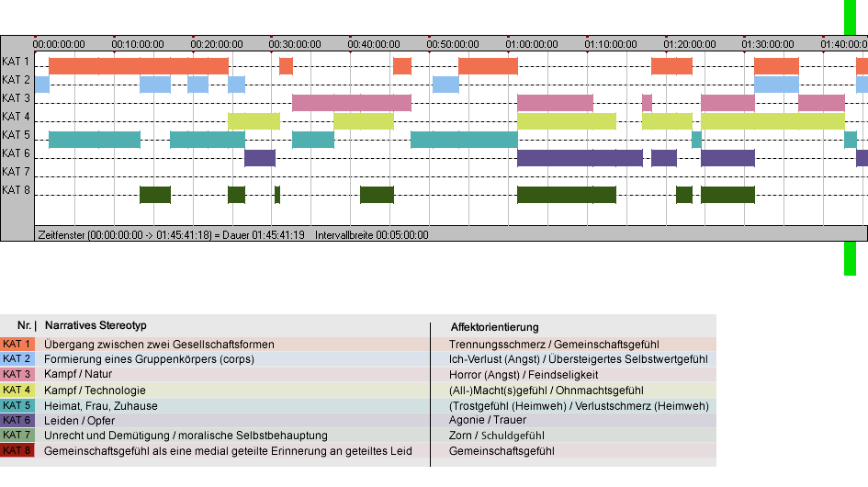Pick the purple KAT 6 legend swatch
Viewport: 868px width, 487px height.
[x=17, y=421]
